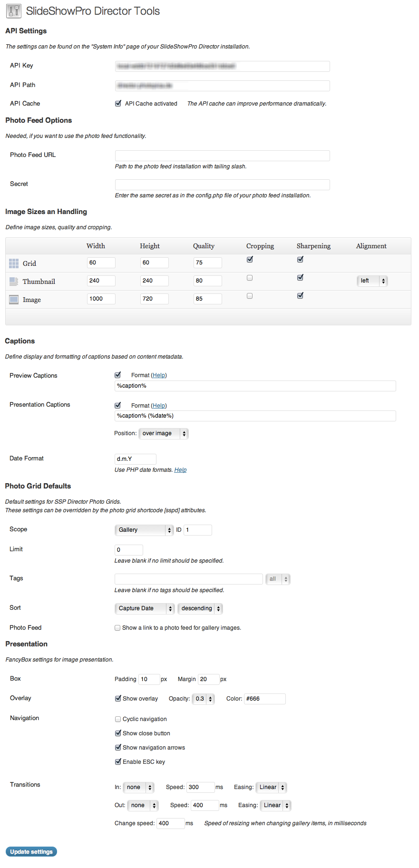Click the Overlay Color field
Screen dimensions: 419x868
265,699
